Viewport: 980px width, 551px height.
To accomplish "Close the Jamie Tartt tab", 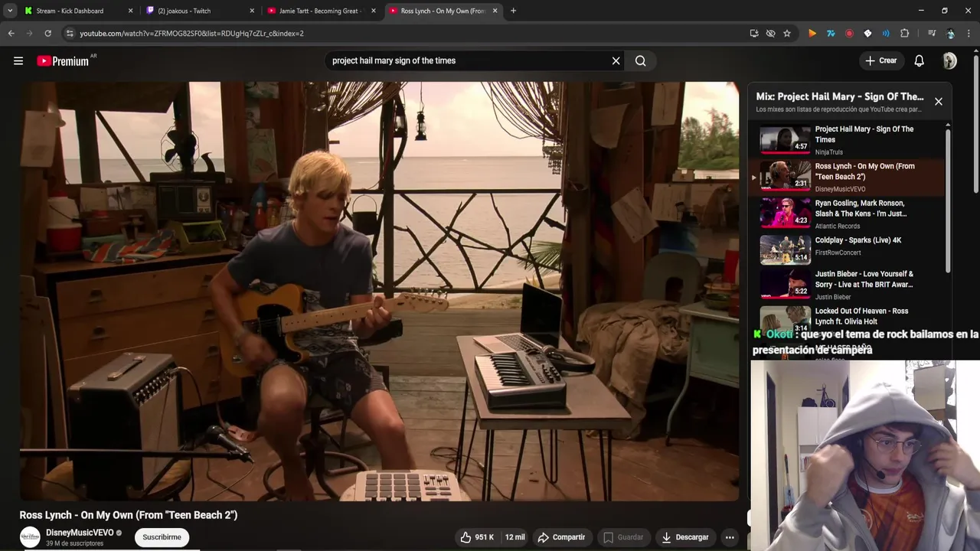I will (x=374, y=11).
